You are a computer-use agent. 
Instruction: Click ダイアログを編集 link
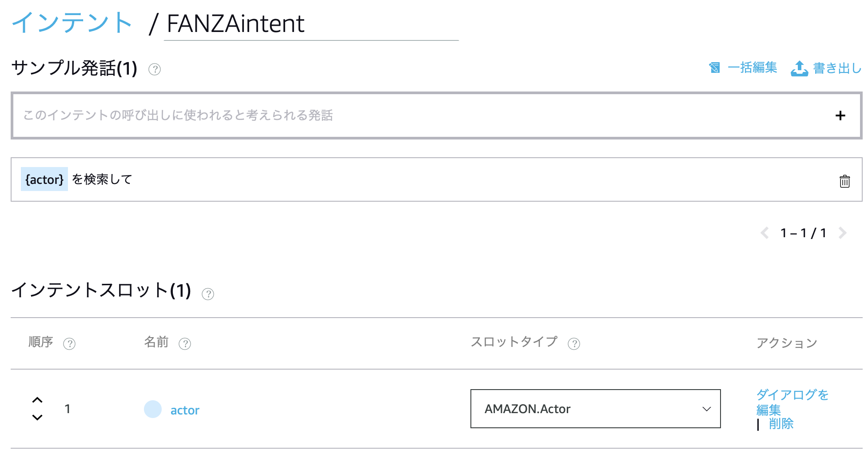click(792, 402)
